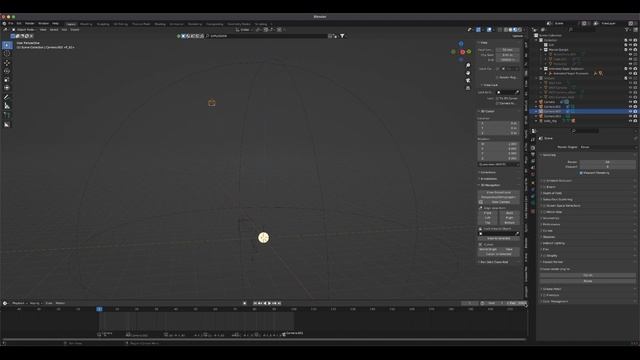Click the Cursor to Selected button

coord(499,254)
